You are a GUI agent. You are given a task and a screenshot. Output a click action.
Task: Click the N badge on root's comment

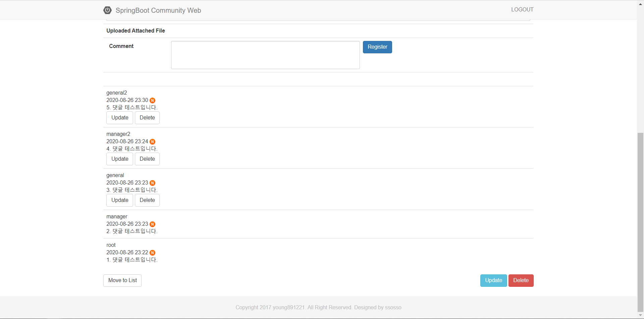pyautogui.click(x=152, y=253)
